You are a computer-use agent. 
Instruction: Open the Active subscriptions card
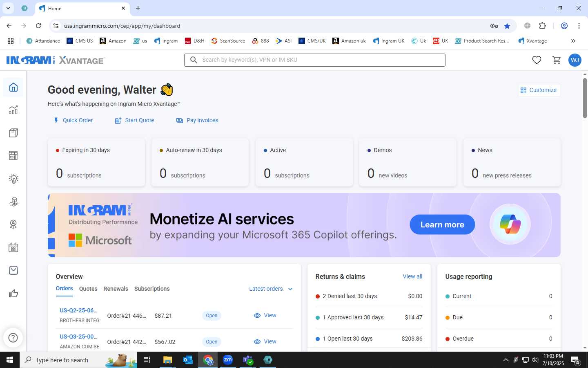[x=304, y=162]
